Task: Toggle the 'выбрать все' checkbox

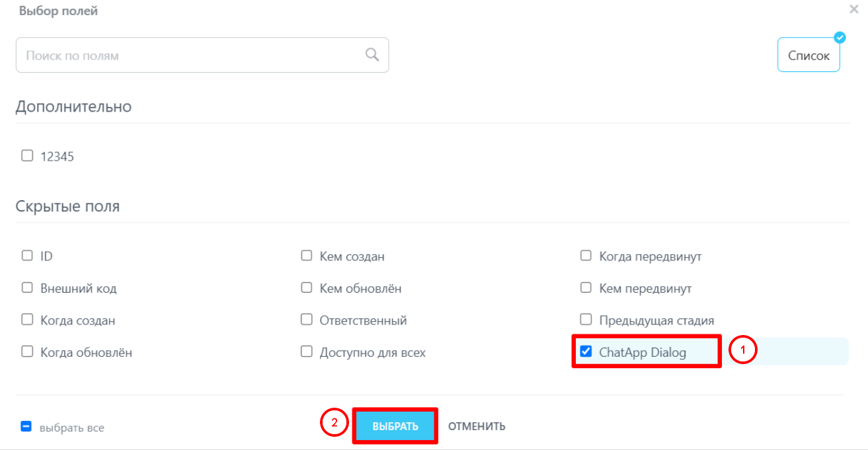Action: pyautogui.click(x=26, y=427)
